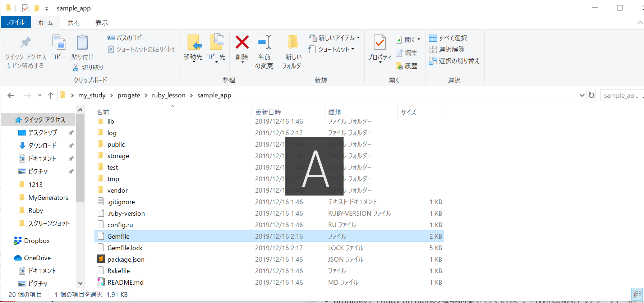Click my_study in address breadcrumb
The image size is (644, 303).
point(92,95)
